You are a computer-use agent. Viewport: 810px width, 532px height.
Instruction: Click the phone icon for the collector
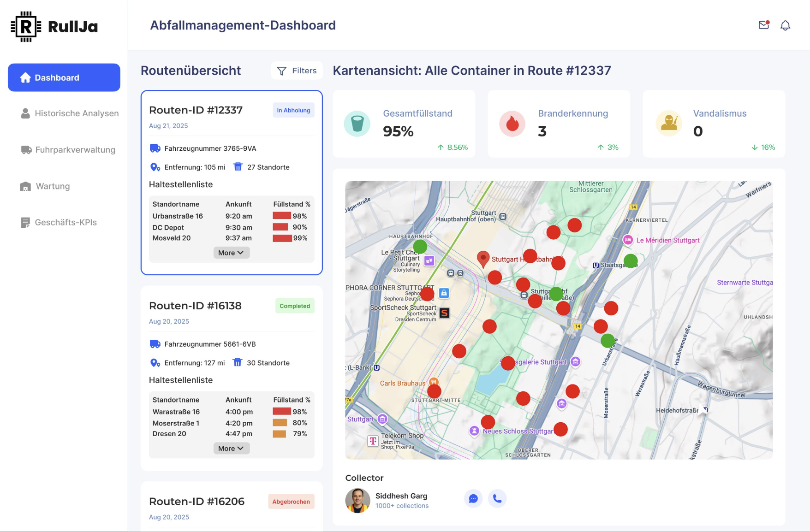pos(497,498)
